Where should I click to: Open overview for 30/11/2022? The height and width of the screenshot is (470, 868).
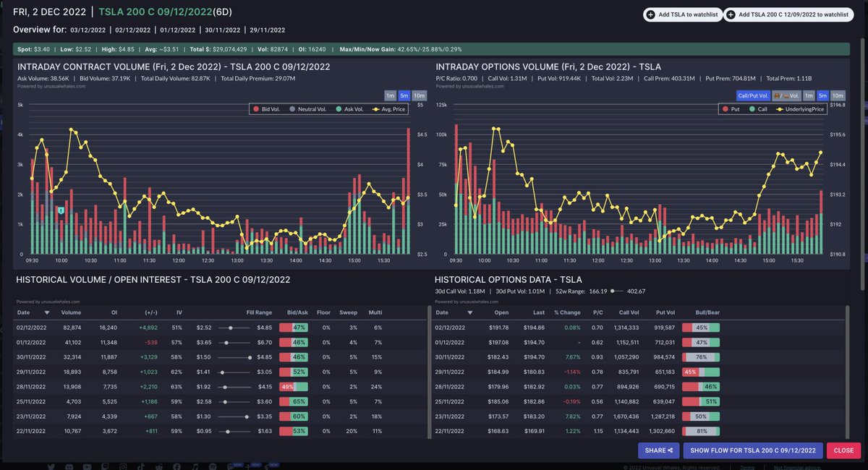(x=223, y=30)
